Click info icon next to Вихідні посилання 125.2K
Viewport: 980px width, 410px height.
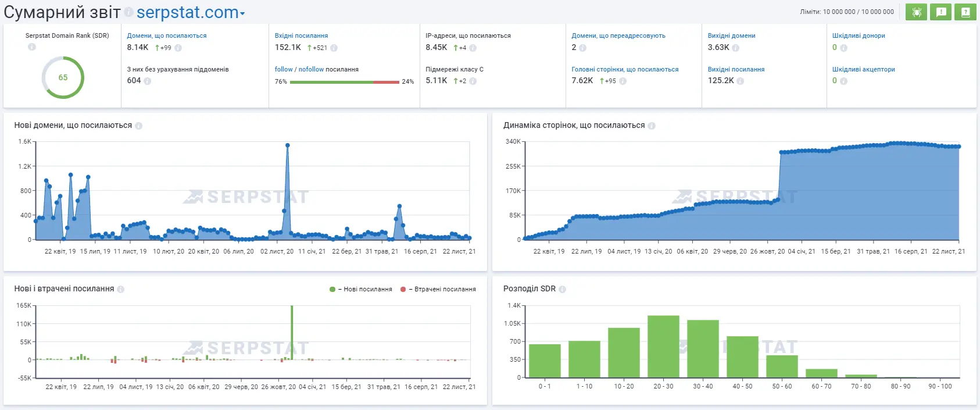coord(741,81)
